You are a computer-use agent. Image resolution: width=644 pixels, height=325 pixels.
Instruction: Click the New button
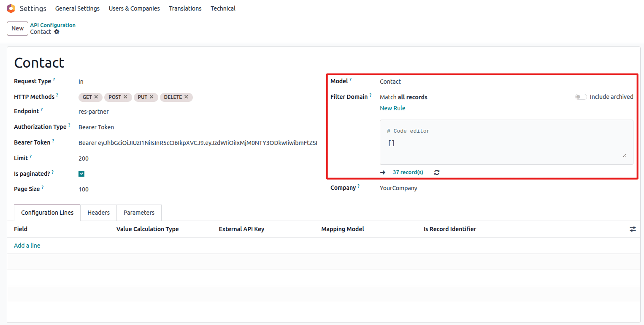[17, 28]
